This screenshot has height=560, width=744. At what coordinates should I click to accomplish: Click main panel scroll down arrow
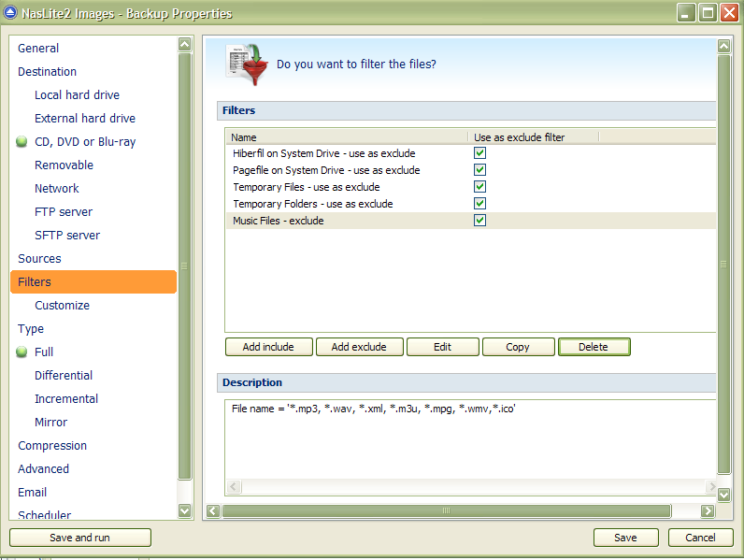[x=723, y=495]
